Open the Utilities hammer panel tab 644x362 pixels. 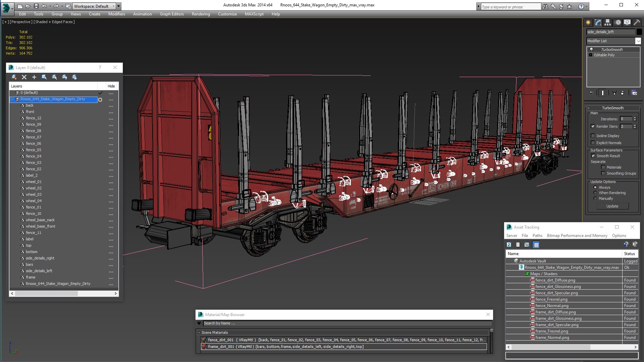(x=637, y=22)
